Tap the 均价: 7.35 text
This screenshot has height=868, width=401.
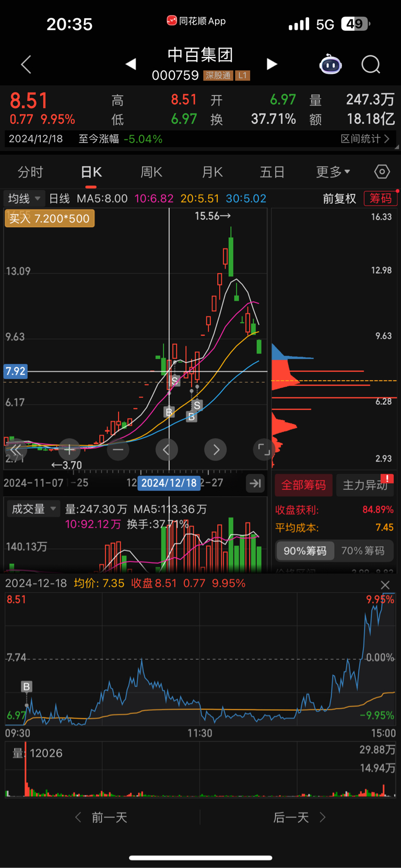99,583
